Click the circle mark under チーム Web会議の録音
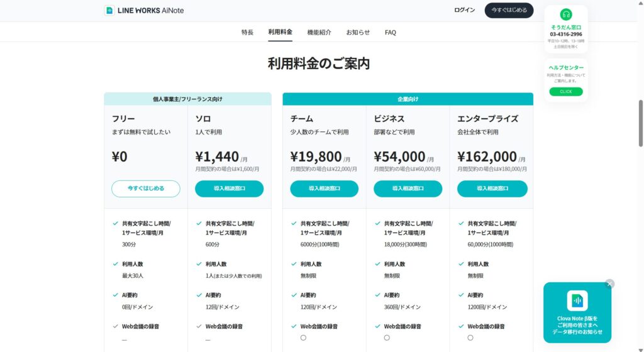 303,338
